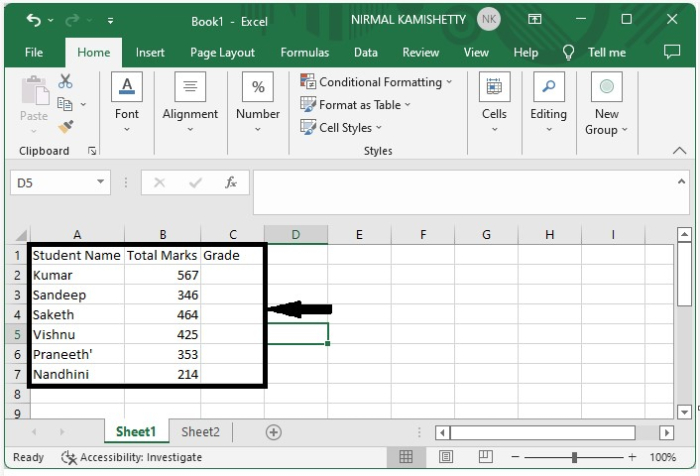
Task: Switch to Normal view icon
Action: click(406, 457)
